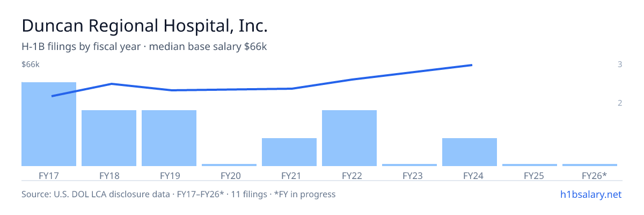The width and height of the screenshot is (644, 215).
Task: Click the FY21 filings bar
Action: coord(289,152)
